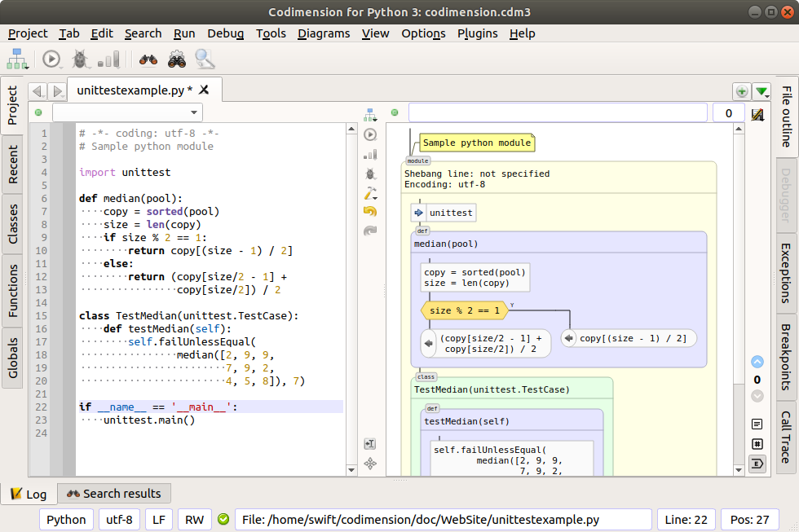Click the blue smart zoom up arrow
799x532 pixels.
757,362
